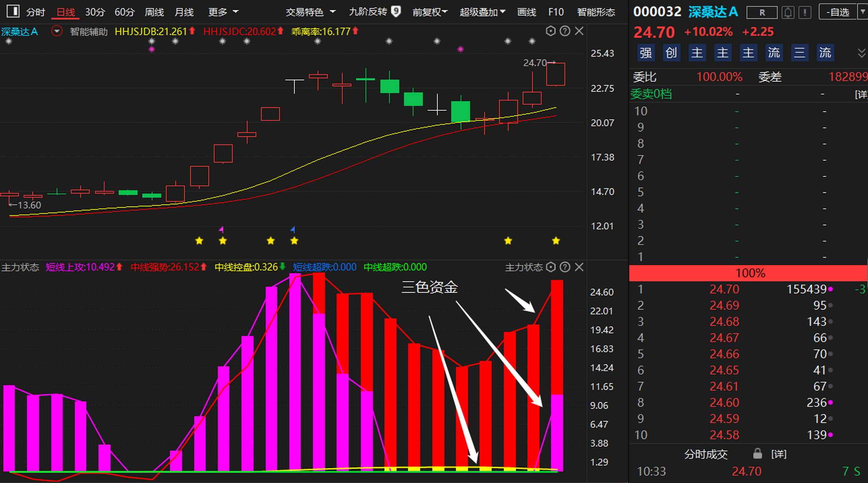Open the 交易特色 dropdown
The width and height of the screenshot is (868, 483).
(x=310, y=12)
